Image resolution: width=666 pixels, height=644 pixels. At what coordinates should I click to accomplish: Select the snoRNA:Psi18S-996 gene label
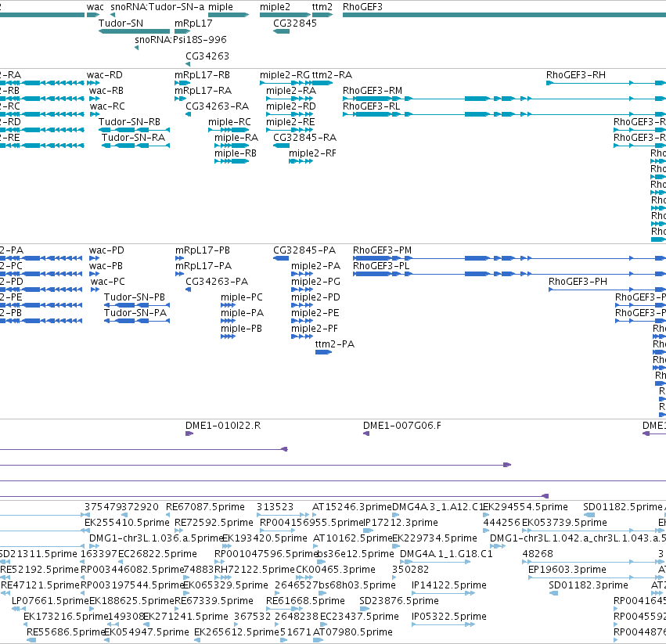(x=181, y=40)
